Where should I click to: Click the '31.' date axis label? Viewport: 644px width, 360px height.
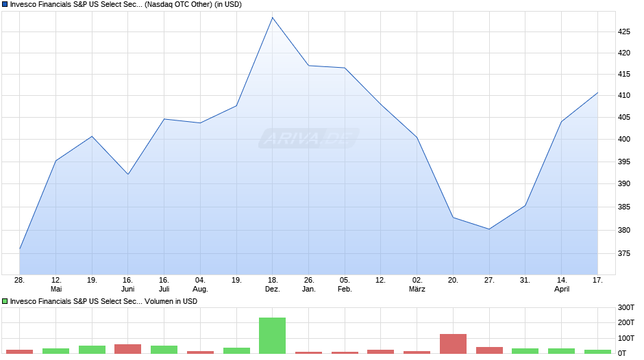point(525,280)
